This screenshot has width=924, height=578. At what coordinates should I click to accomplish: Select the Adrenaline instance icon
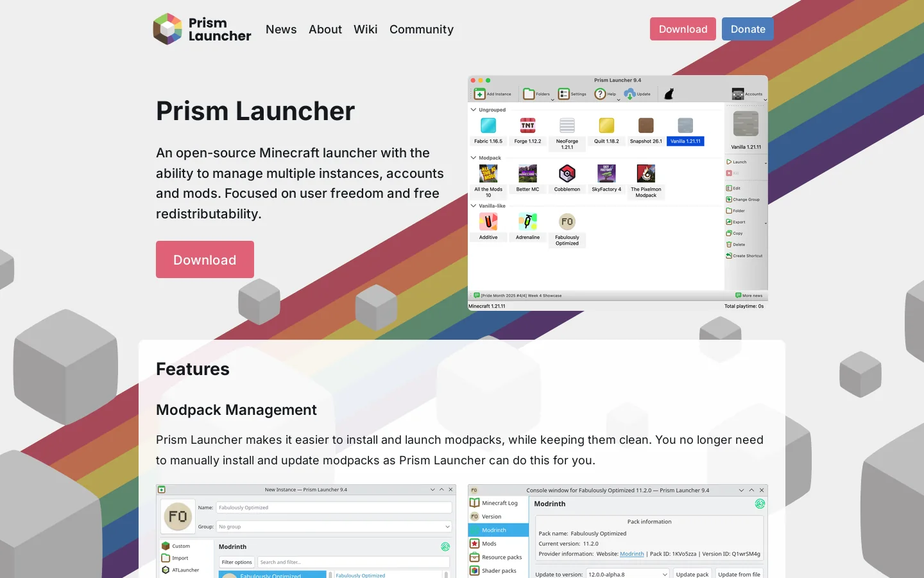tap(527, 222)
